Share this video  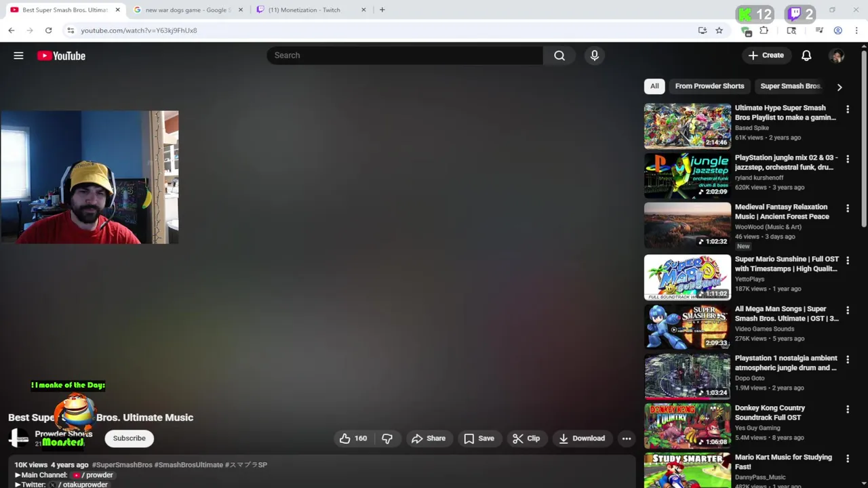tap(429, 439)
